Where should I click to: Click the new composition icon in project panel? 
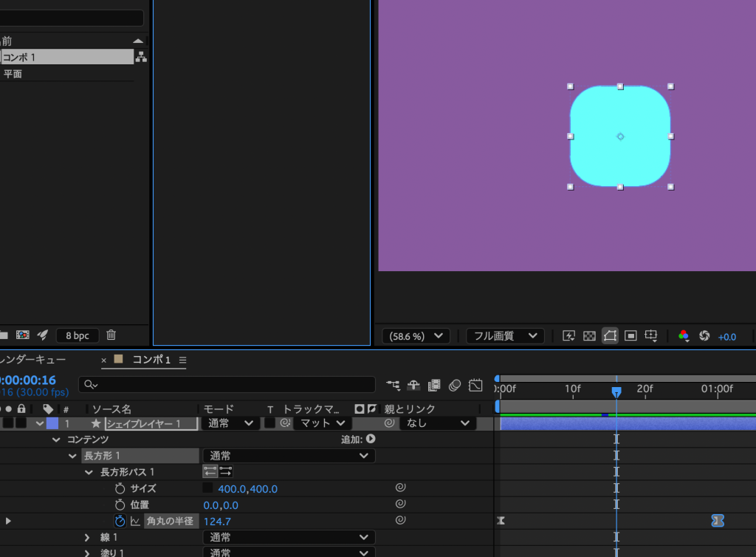pos(23,335)
